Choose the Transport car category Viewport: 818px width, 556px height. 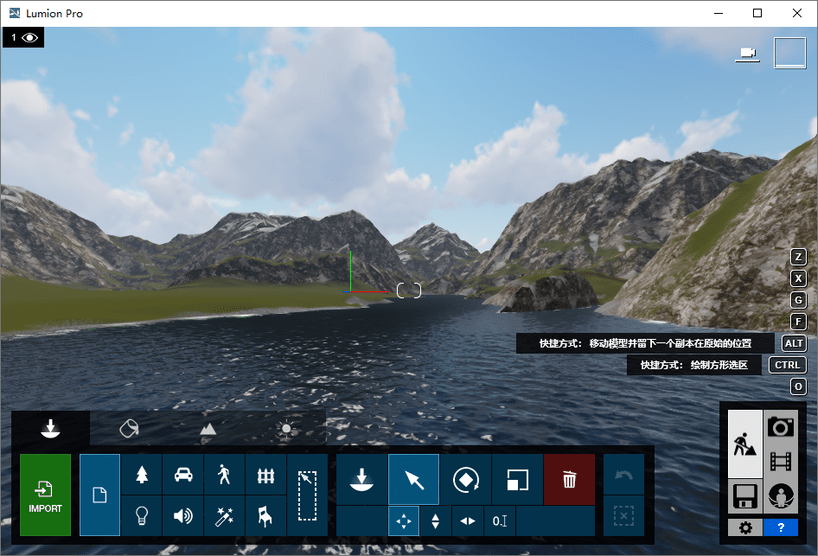point(183,475)
